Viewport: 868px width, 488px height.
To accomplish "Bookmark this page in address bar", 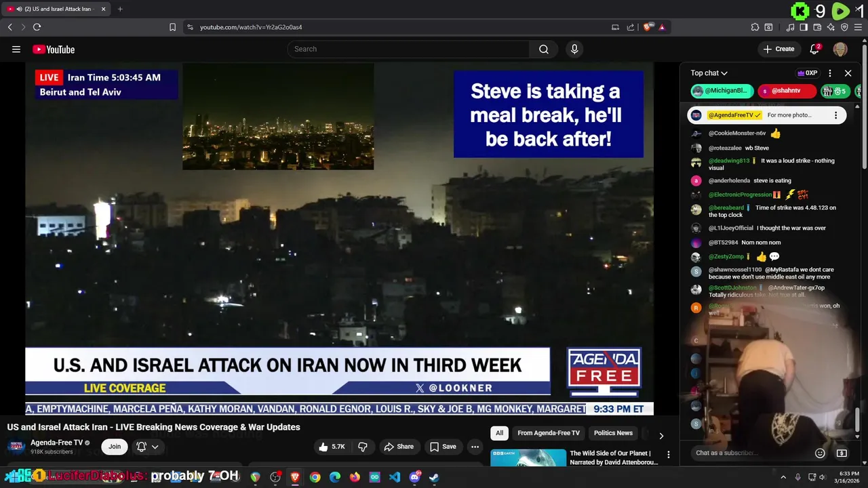I will point(172,27).
